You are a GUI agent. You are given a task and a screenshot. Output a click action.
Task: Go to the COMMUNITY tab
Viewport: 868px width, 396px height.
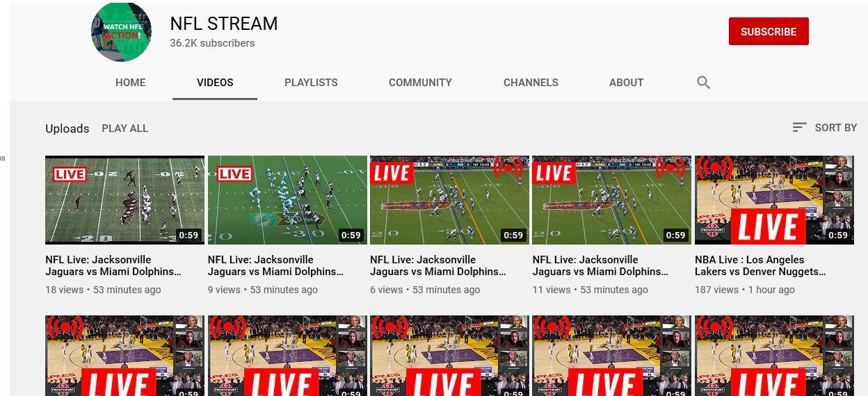point(420,83)
